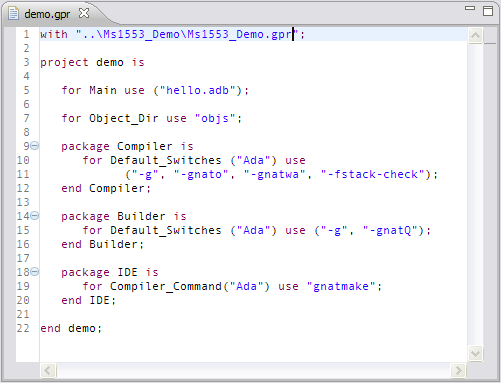Minimize the editor view
This screenshot has width=501, height=383.
click(x=470, y=8)
